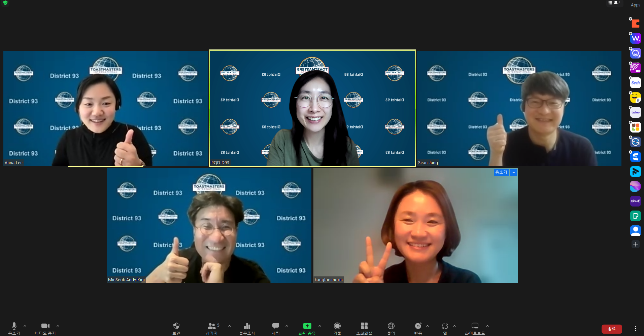
Task: Open the Sesh app
Action: click(x=635, y=83)
